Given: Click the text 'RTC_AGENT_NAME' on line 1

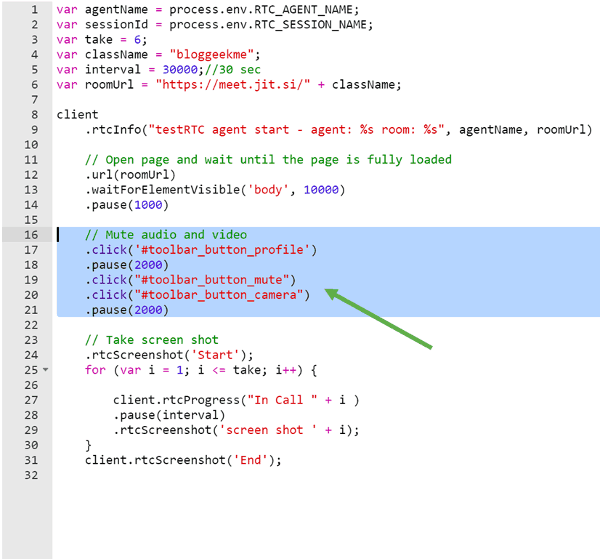Looking at the screenshot, I should [303, 10].
